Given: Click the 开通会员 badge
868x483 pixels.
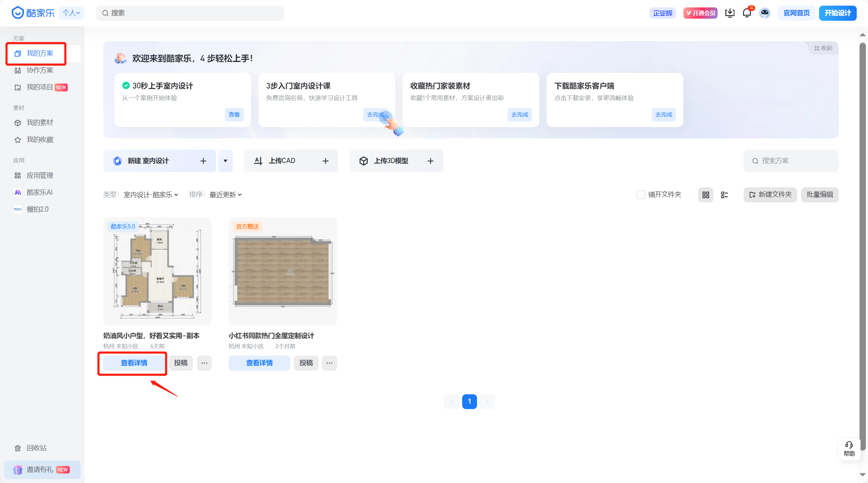Looking at the screenshot, I should [700, 13].
